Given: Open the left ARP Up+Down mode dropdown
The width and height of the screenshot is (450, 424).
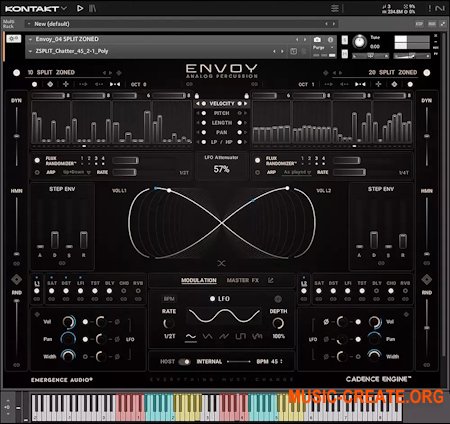Looking at the screenshot, I should click(x=77, y=172).
